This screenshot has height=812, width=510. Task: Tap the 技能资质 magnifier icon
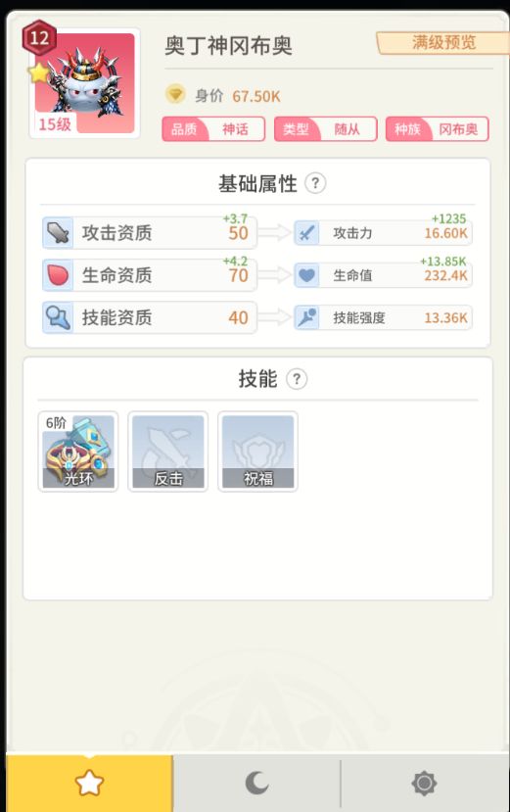click(58, 317)
